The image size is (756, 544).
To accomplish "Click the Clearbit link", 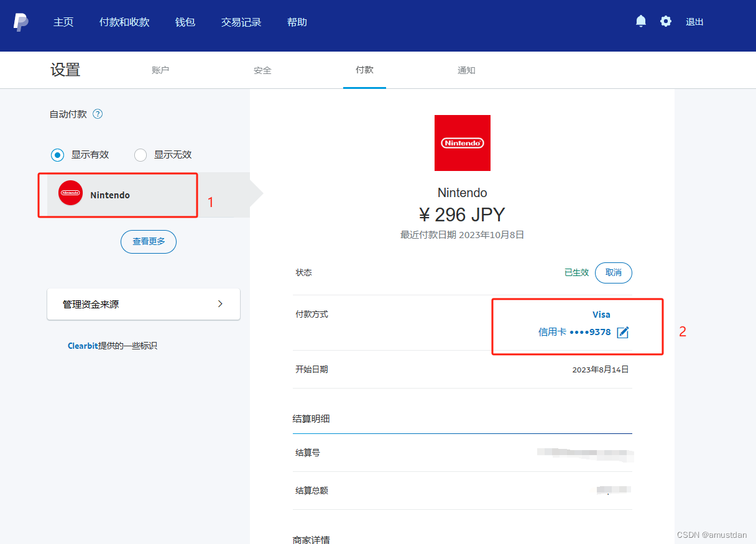I will tap(83, 346).
